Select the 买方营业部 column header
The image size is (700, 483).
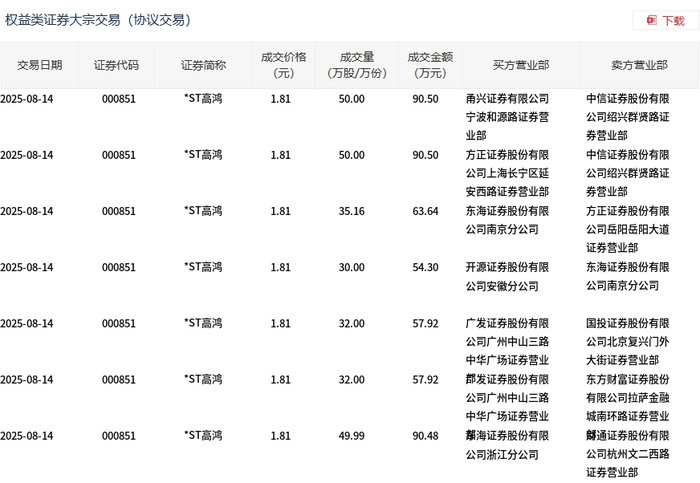pos(521,65)
